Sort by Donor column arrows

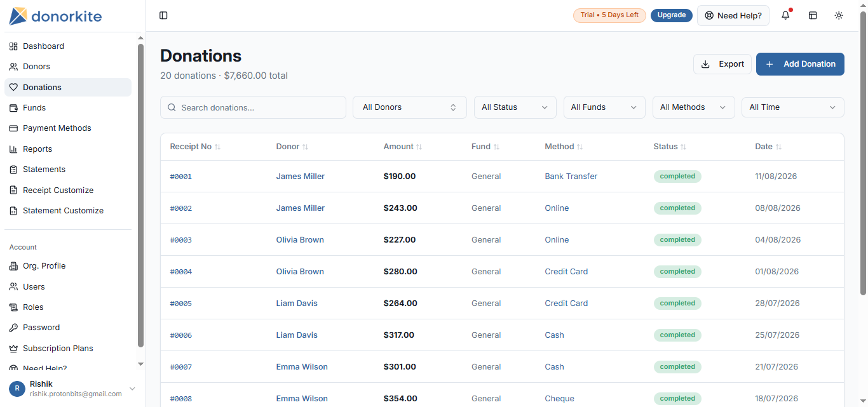[305, 147]
